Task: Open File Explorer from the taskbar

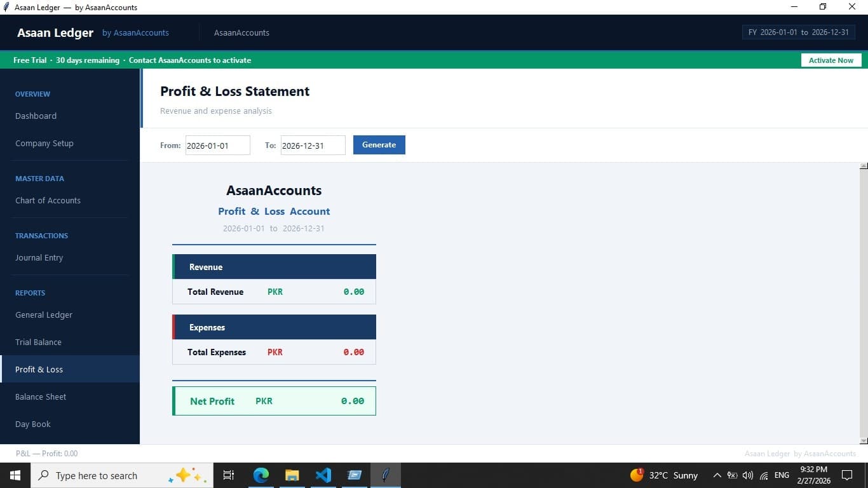Action: (x=292, y=475)
